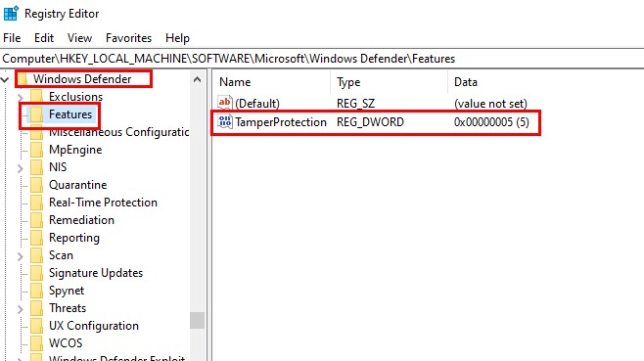
Task: Select the TamperProtection value name
Action: tap(281, 122)
